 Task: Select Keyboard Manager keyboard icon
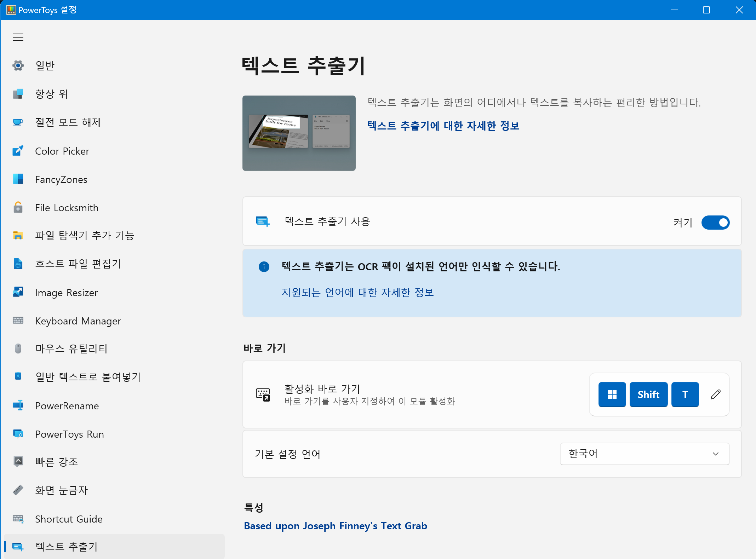[18, 321]
